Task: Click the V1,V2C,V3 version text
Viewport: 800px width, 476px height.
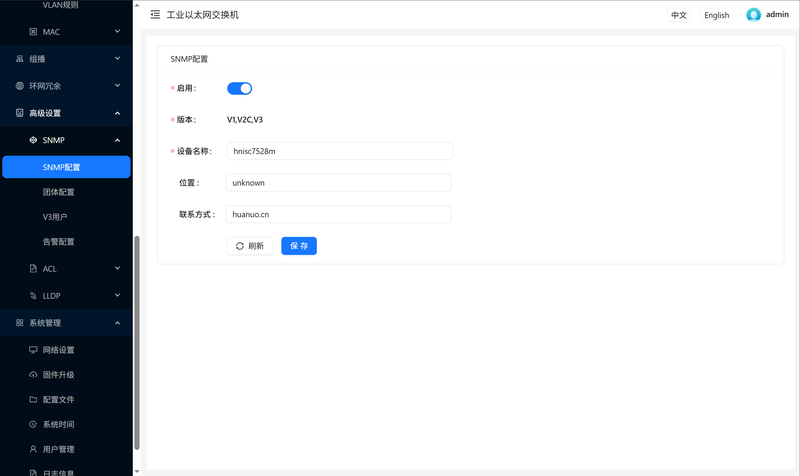Action: [245, 119]
